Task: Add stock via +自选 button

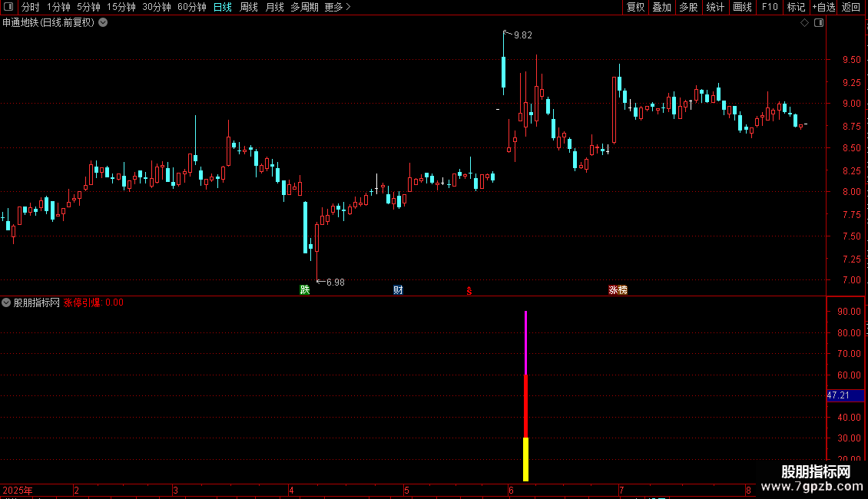Action: click(x=823, y=7)
